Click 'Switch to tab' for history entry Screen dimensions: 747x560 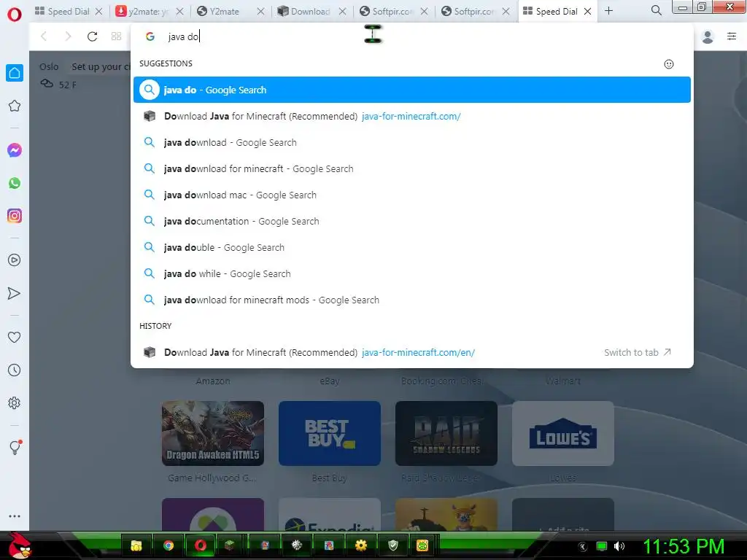(638, 352)
